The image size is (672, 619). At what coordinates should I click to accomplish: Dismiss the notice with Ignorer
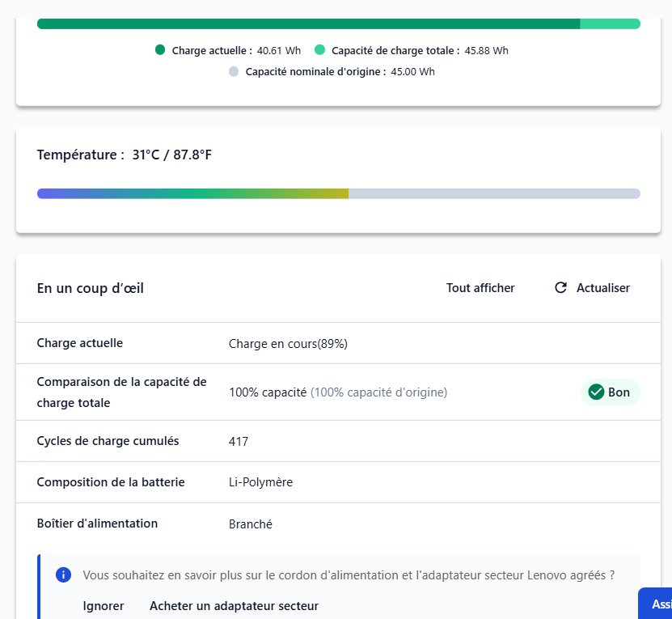104,606
